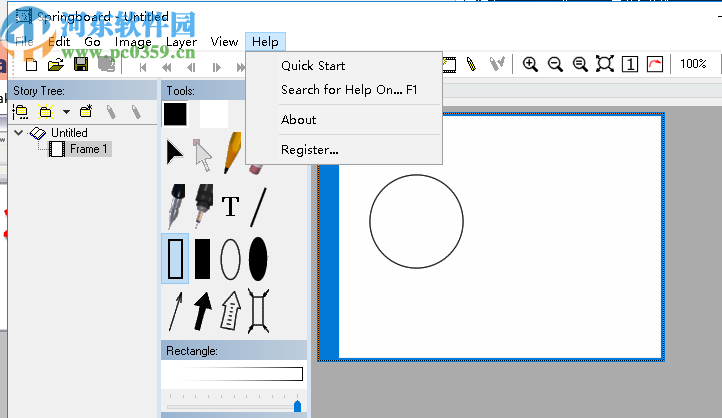Viewport: 722px width, 418px height.
Task: Open the Layer menu
Action: (x=181, y=42)
